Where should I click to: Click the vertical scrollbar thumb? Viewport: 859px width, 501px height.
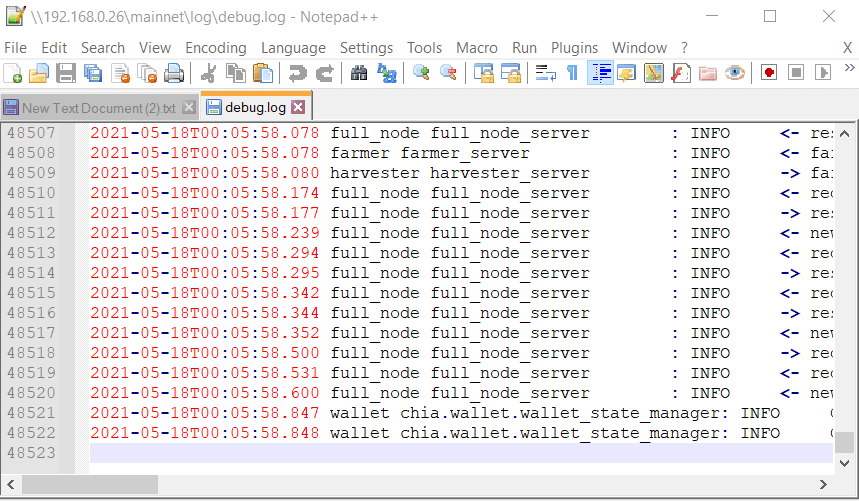(844, 442)
